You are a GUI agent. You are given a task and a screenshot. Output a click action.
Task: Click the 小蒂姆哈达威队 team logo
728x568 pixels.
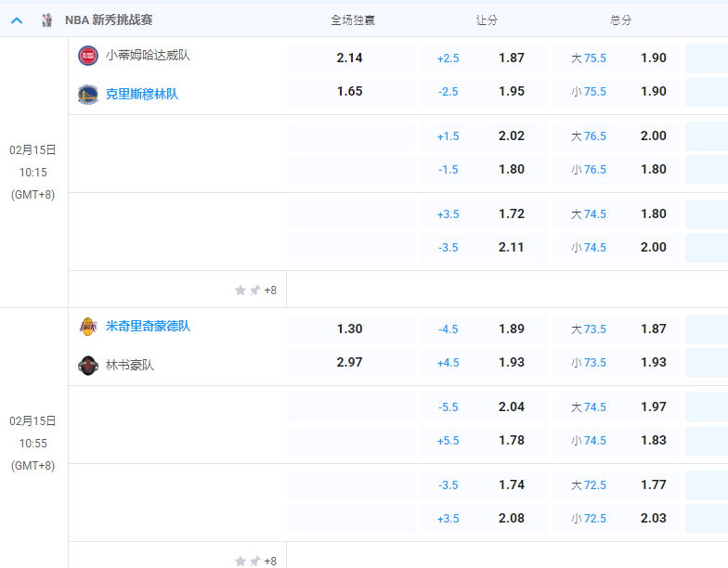coord(87,56)
